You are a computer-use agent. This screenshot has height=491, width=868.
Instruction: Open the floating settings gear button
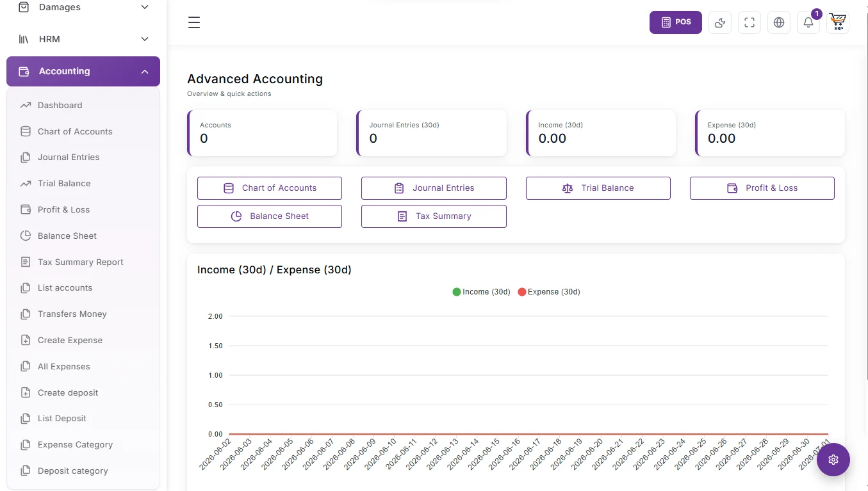click(x=833, y=459)
